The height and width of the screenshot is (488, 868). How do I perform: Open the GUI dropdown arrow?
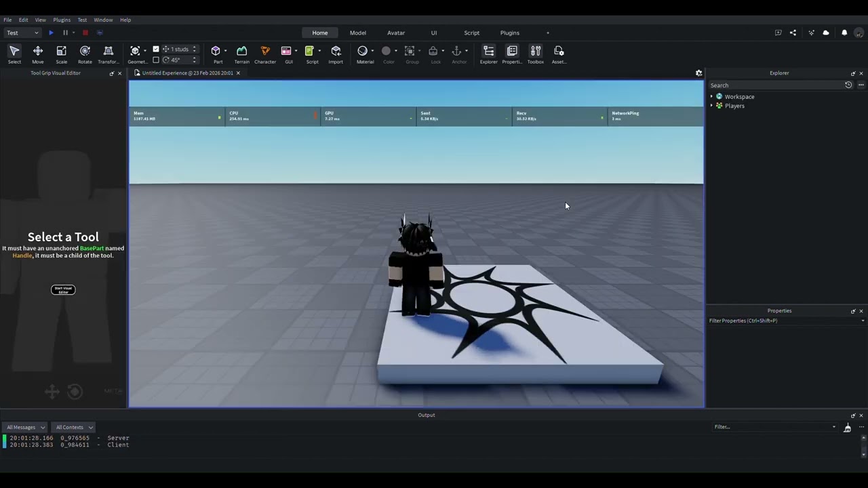(x=296, y=51)
